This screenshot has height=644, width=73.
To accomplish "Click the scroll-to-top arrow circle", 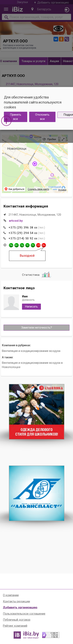I will (6, 121).
